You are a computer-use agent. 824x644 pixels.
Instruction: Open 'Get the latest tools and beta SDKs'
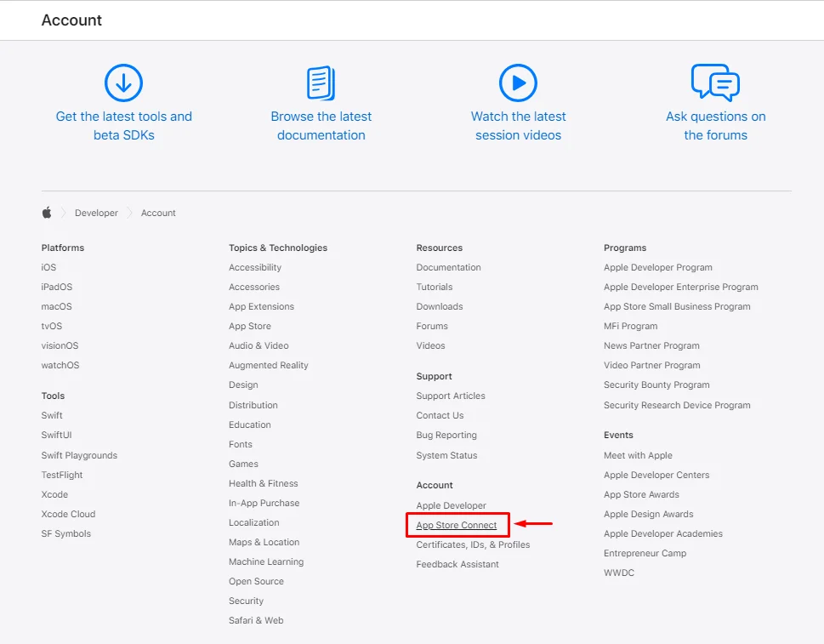pos(124,126)
